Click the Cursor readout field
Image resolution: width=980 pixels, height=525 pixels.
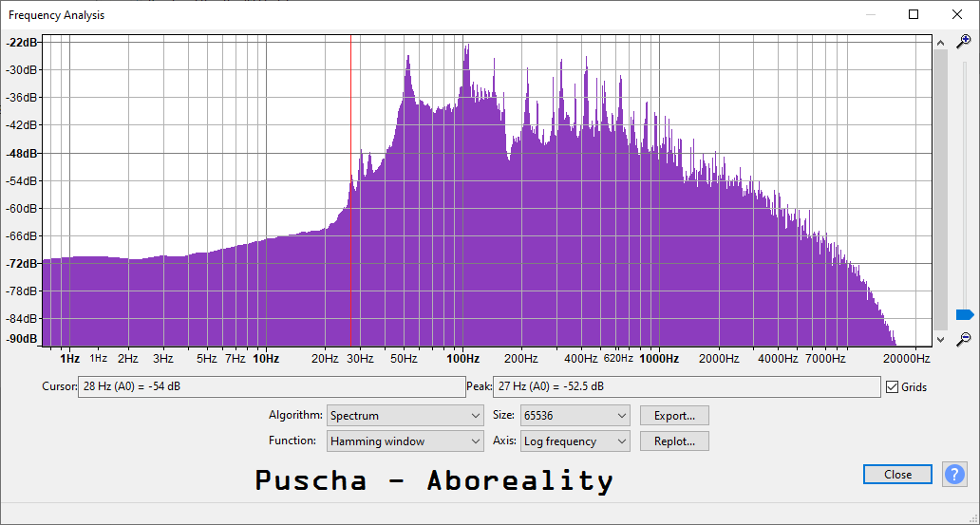click(x=272, y=387)
